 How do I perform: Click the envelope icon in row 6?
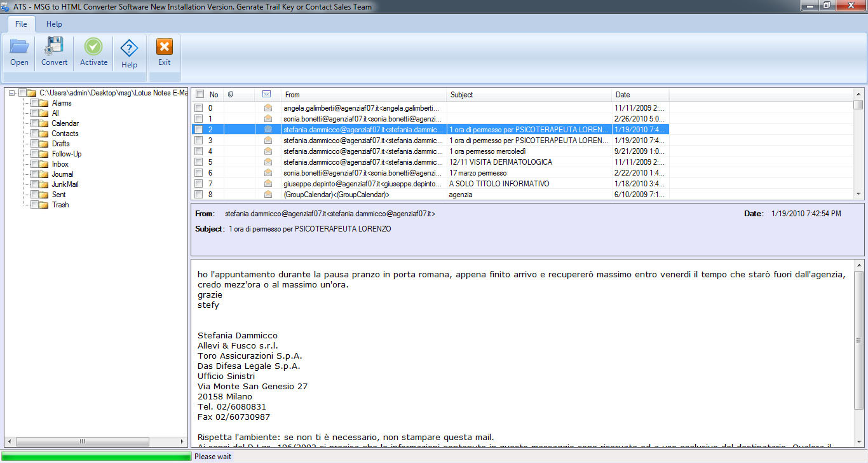click(268, 172)
